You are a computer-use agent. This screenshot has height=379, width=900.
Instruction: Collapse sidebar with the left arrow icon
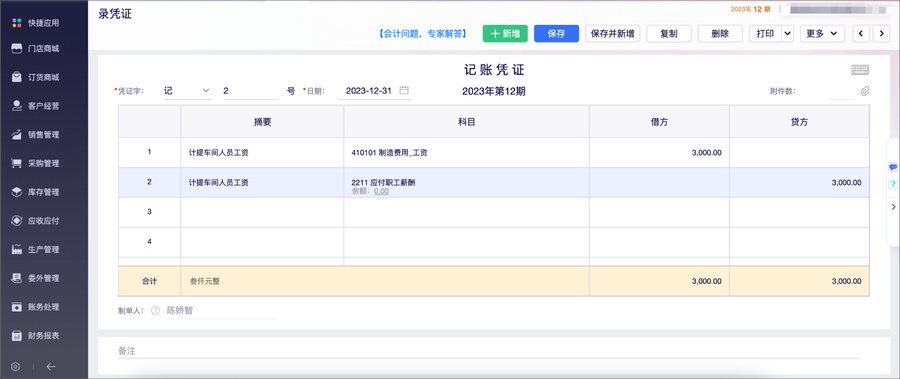51,366
